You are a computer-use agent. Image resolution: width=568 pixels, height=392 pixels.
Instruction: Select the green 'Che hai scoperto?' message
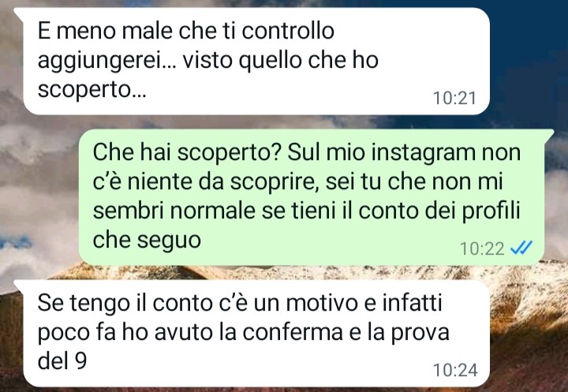(316, 196)
